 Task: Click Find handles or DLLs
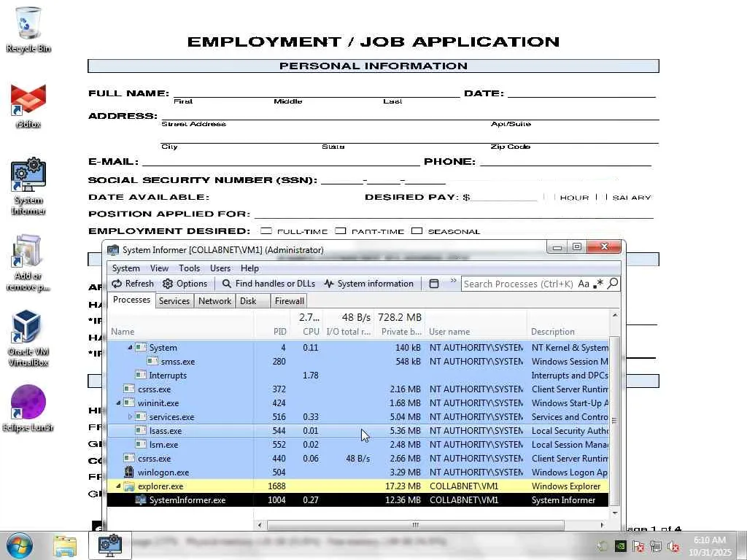tap(268, 284)
